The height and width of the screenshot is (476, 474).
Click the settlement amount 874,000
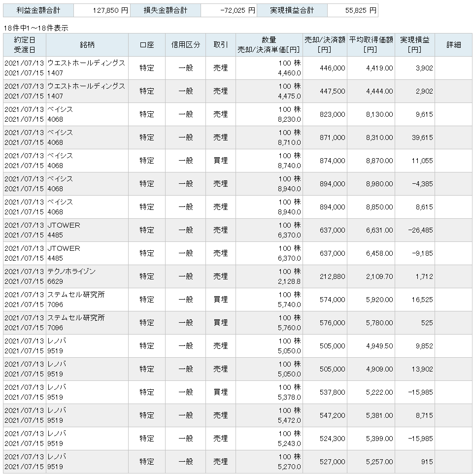[332, 161]
